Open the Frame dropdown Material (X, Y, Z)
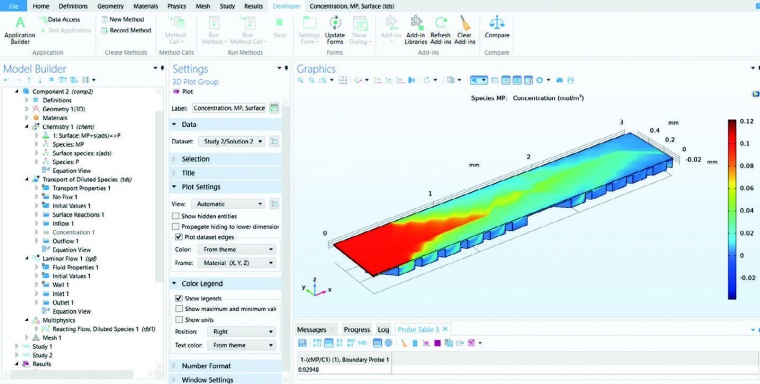760x384 pixels. (237, 263)
